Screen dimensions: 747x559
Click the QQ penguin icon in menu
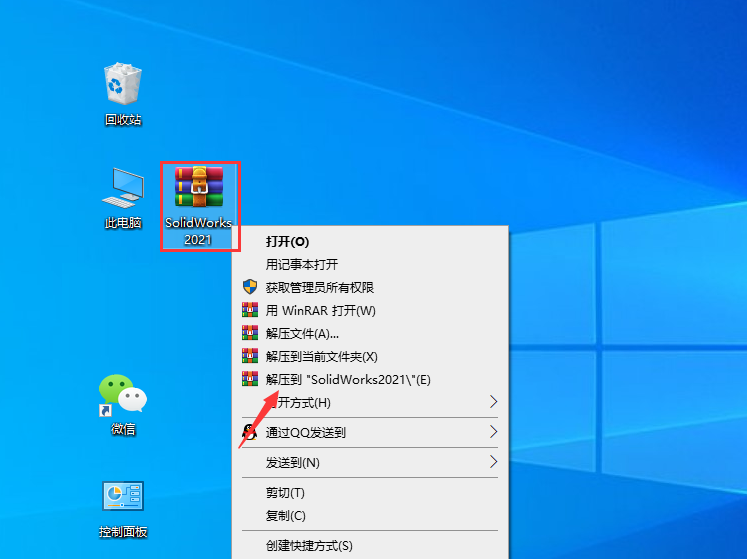[x=249, y=432]
